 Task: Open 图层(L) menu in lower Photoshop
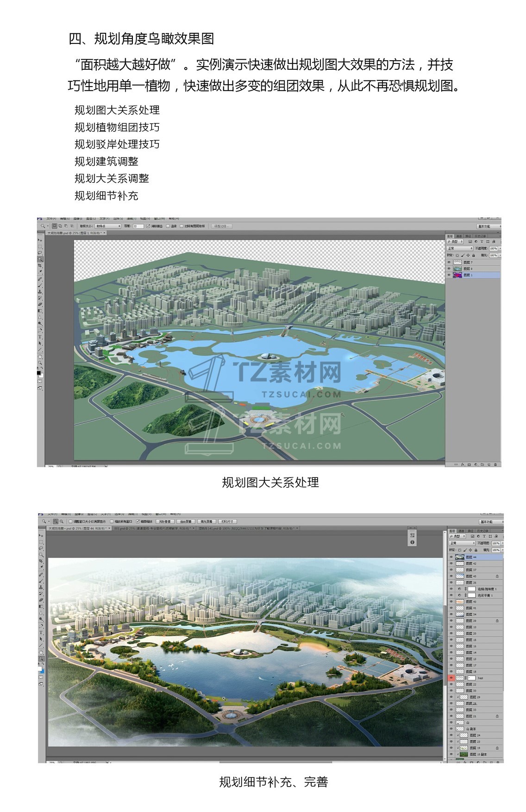pos(92,514)
